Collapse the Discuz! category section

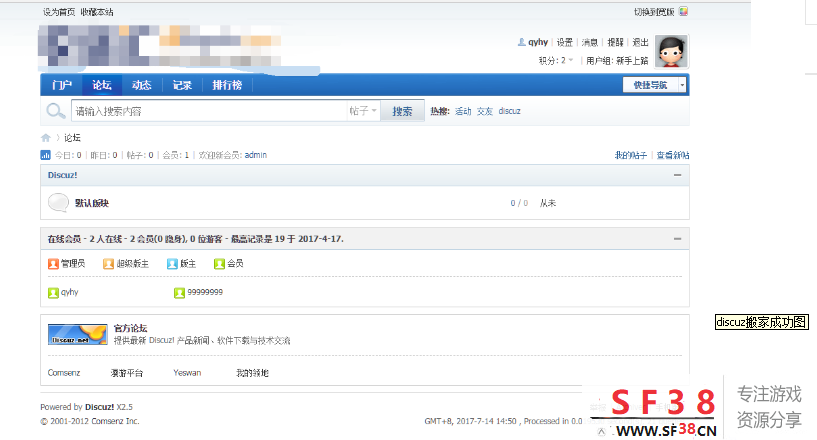677,175
